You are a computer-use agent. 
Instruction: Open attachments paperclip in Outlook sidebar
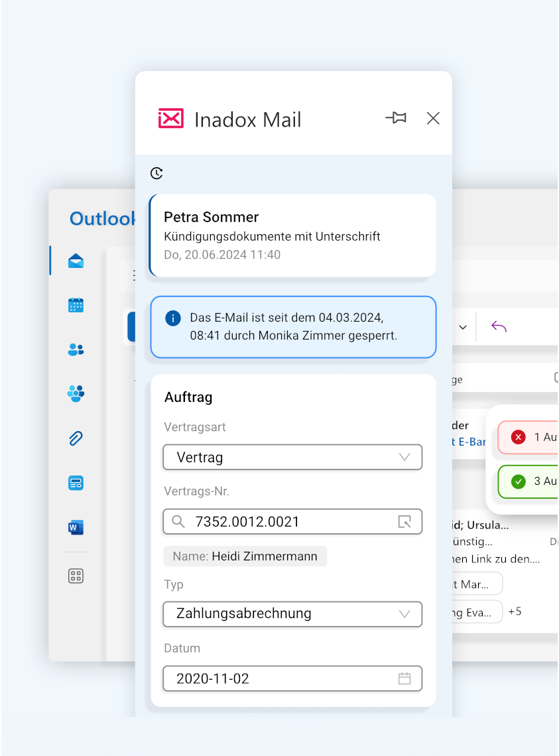[76, 438]
